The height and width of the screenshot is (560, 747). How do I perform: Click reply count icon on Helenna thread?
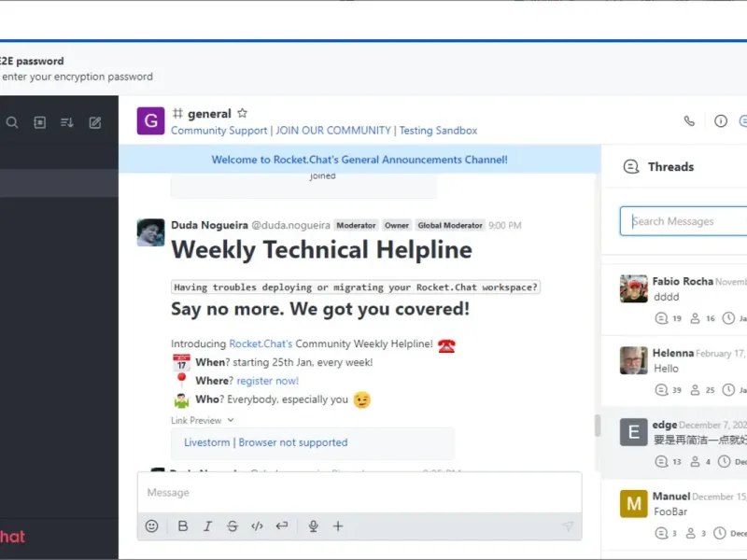point(661,390)
